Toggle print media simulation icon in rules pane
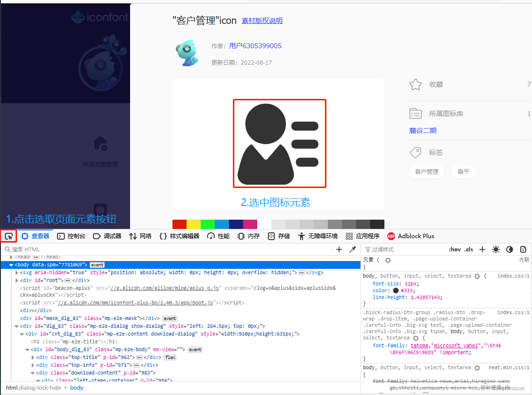 click(x=523, y=249)
